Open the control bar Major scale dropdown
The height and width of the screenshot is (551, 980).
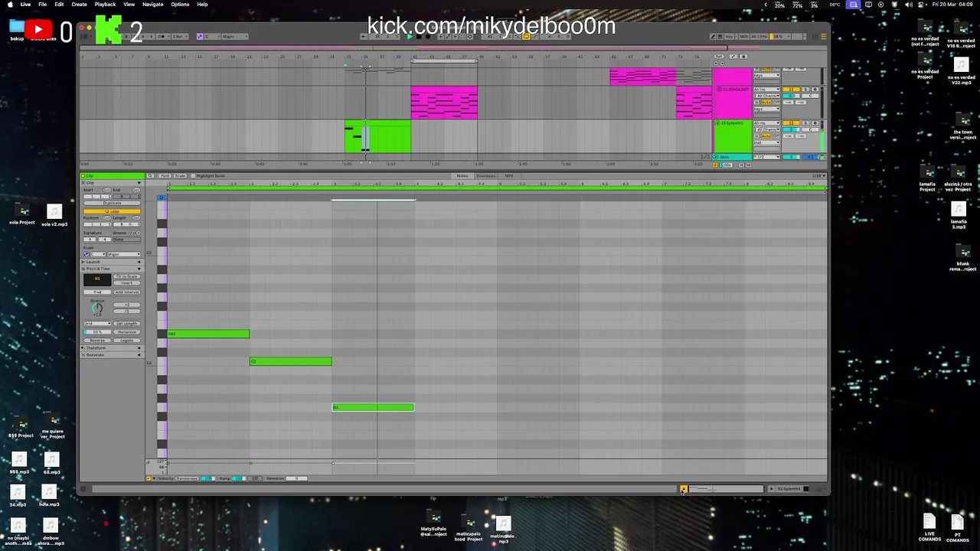click(x=235, y=36)
